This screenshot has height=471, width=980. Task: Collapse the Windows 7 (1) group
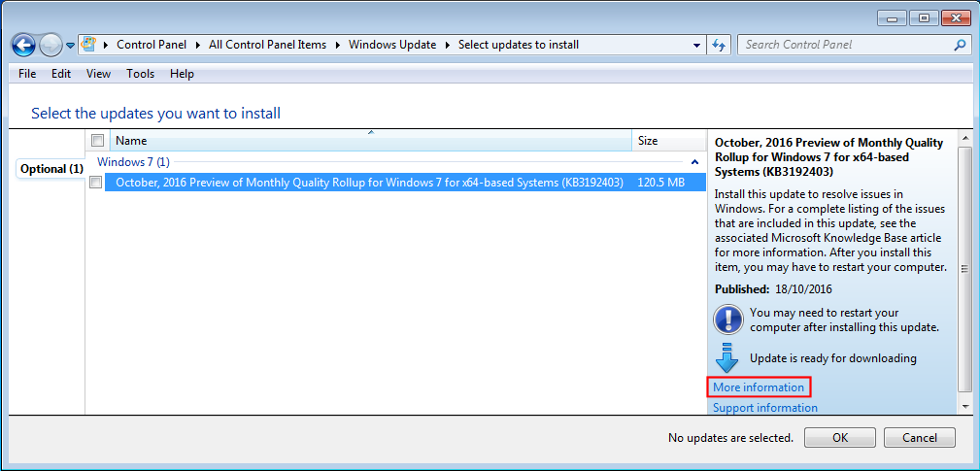(694, 162)
